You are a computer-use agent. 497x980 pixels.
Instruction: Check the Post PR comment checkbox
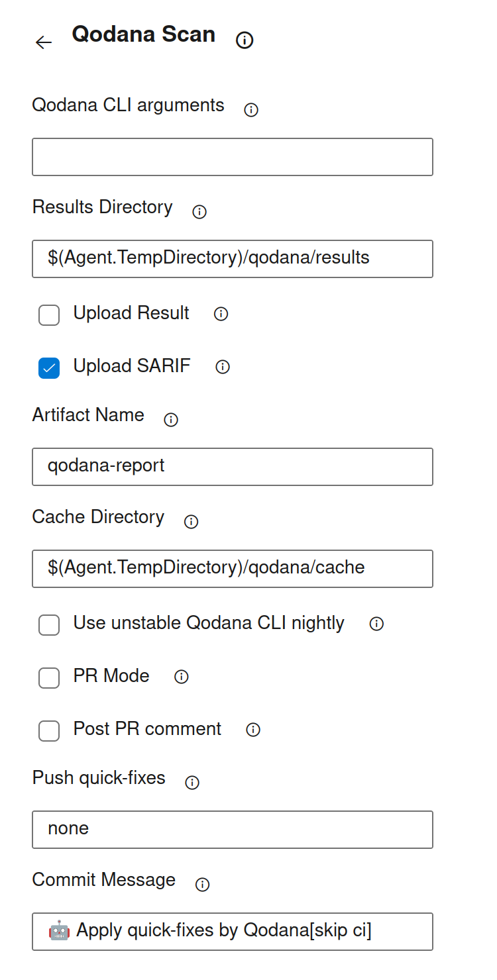(x=48, y=731)
